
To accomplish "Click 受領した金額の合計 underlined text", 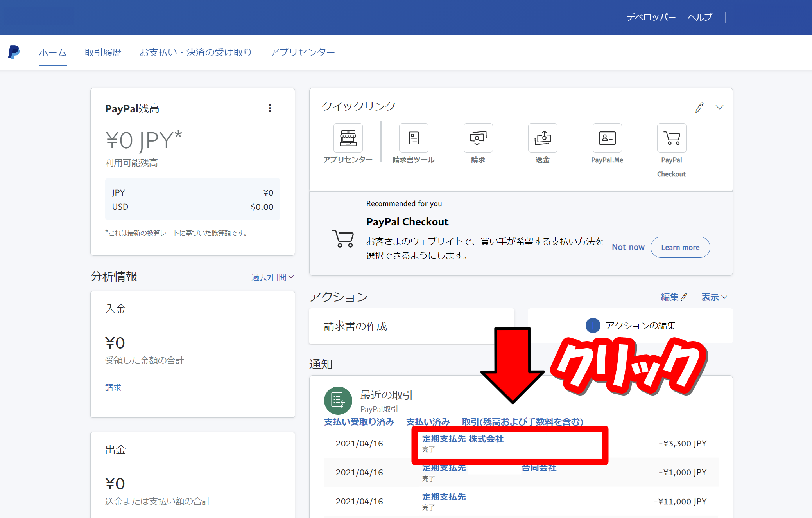I will point(144,360).
